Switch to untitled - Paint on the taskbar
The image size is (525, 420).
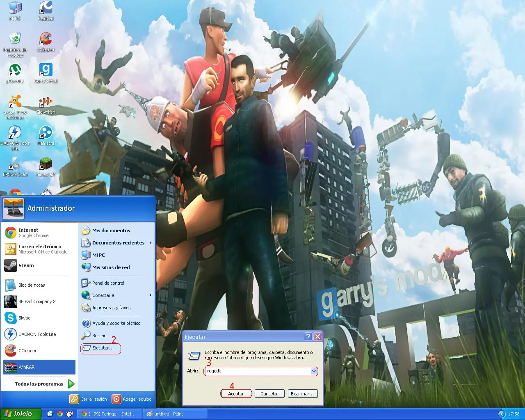[x=174, y=414]
